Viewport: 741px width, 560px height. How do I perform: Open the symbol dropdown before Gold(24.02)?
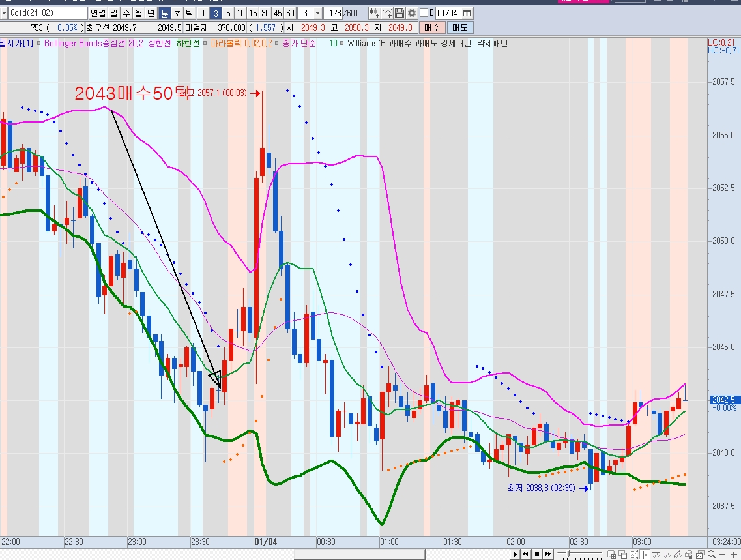4,13
